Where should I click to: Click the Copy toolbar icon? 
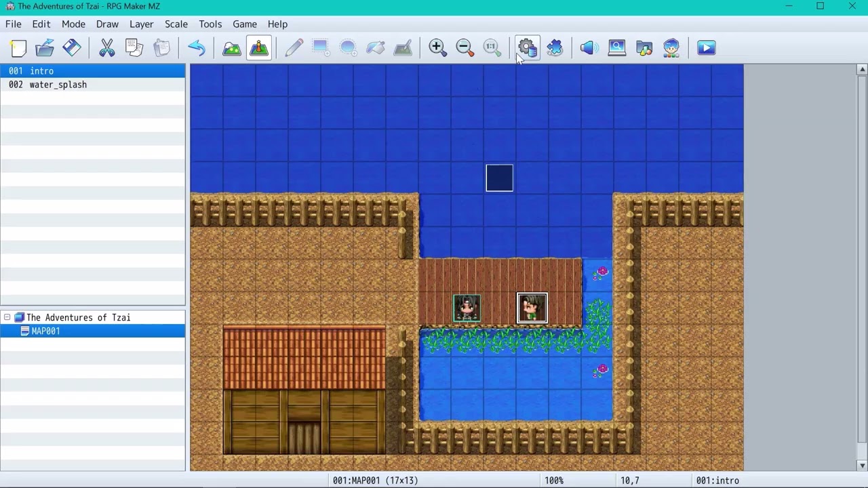(134, 48)
